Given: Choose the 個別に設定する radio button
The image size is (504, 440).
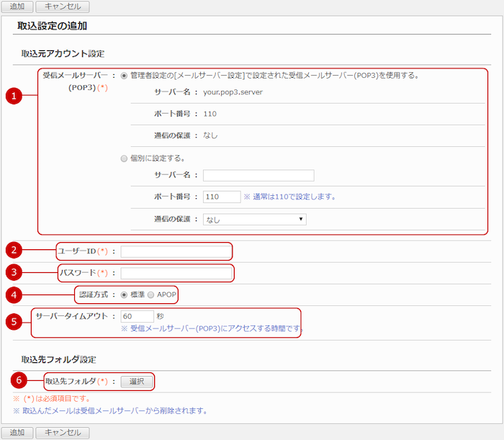Looking at the screenshot, I should click(125, 158).
